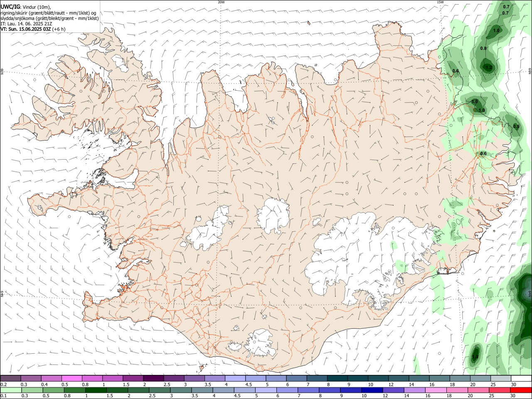Click the 1.2 rain value northeast of Iceland

pyautogui.click(x=489, y=68)
